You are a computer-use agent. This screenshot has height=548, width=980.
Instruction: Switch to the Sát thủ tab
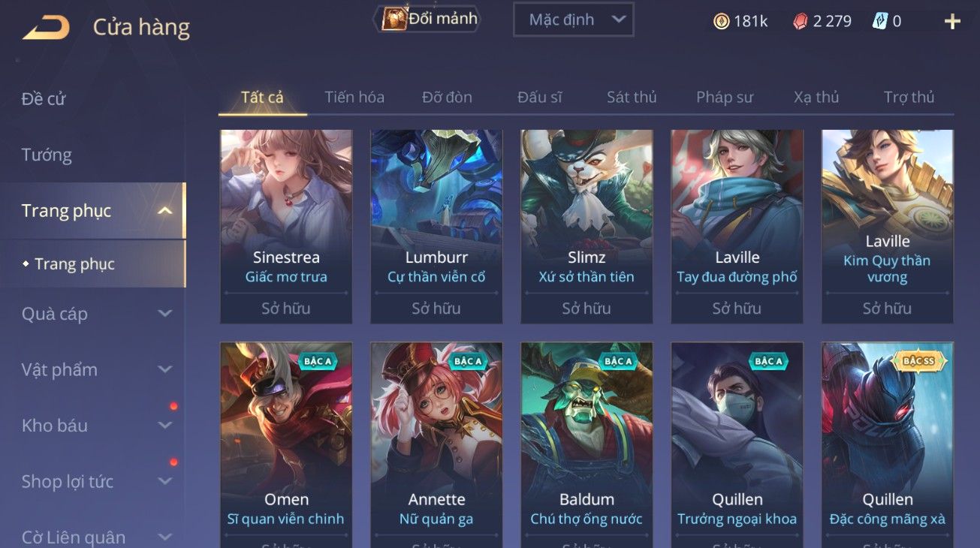(x=632, y=97)
